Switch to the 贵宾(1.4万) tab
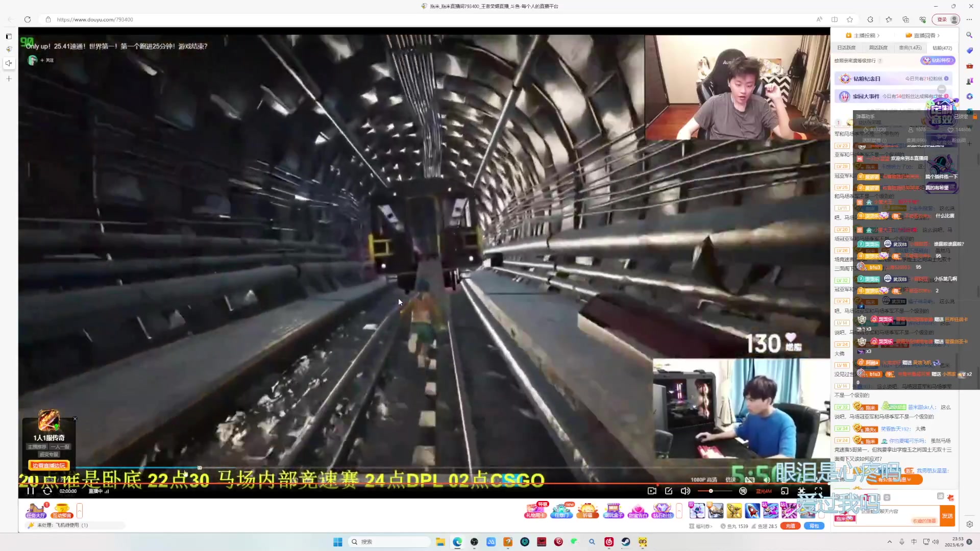This screenshot has height=551, width=980. 910,47
